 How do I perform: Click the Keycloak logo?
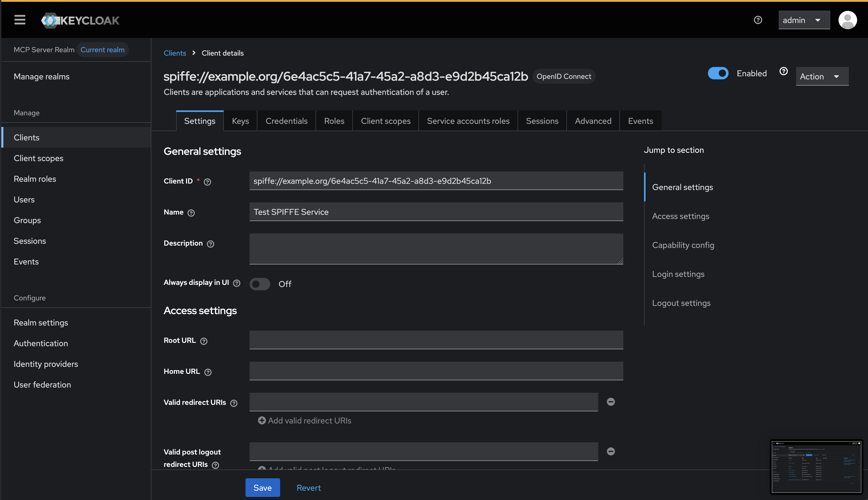80,20
